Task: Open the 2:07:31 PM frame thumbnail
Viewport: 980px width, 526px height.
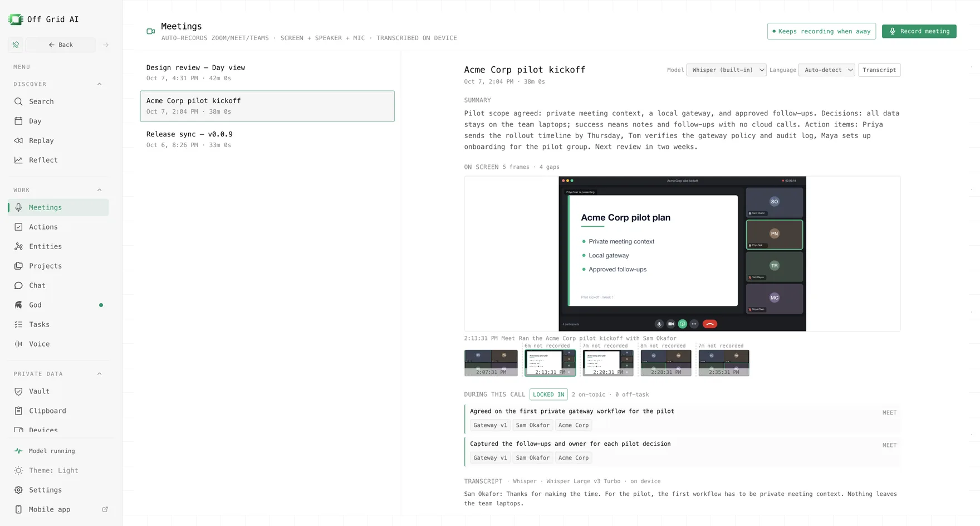Action: tap(491, 363)
